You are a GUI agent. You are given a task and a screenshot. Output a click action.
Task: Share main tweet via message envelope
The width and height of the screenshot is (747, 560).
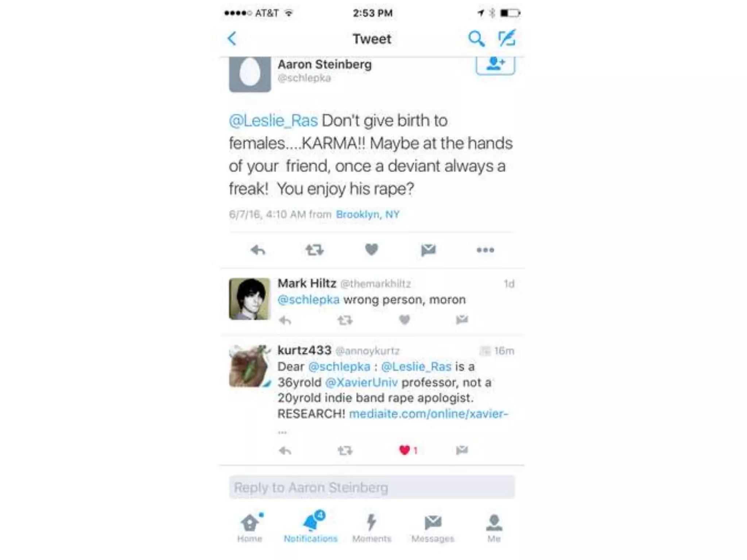click(428, 250)
